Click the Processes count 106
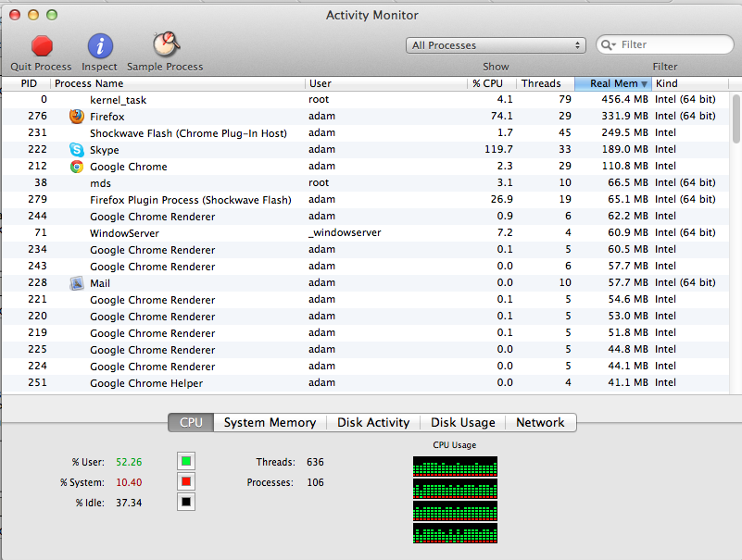742x560 pixels. [x=315, y=482]
